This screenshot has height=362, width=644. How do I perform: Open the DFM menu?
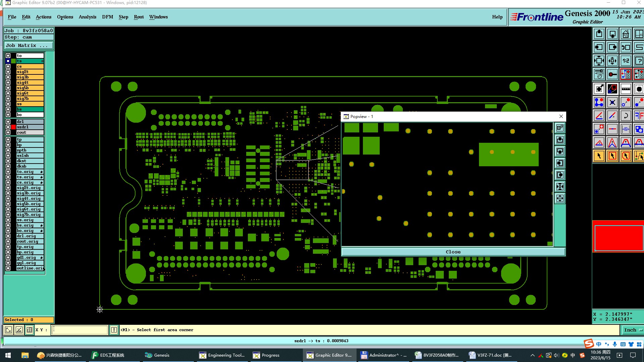click(x=107, y=17)
